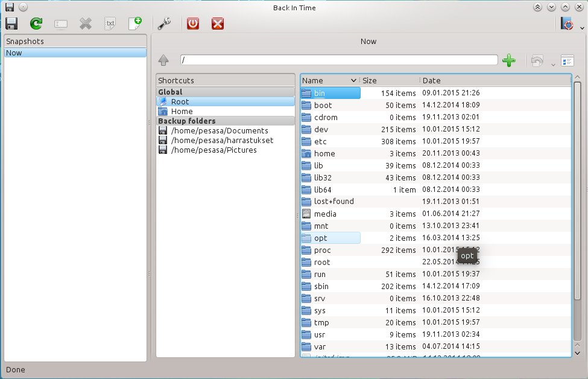This screenshot has height=379, width=588.
Task: Click the path input field showing /
Action: (x=338, y=60)
